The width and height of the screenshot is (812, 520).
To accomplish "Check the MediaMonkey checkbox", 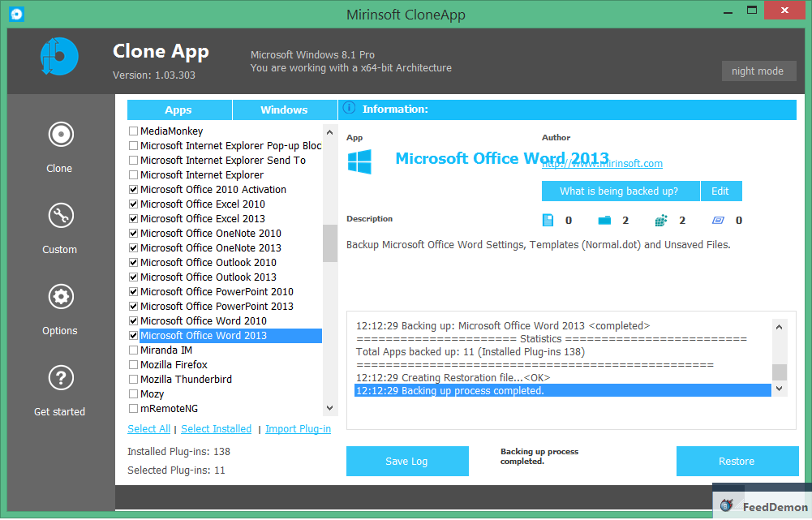I will 134,131.
